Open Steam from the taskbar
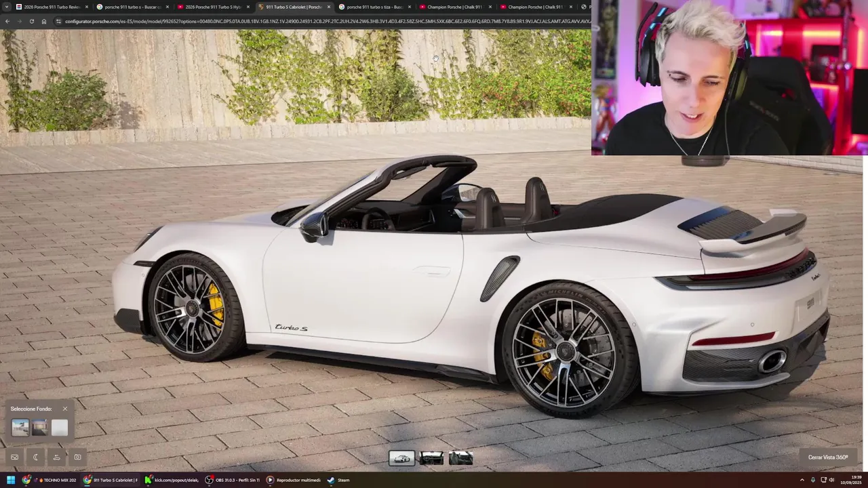 (x=338, y=480)
